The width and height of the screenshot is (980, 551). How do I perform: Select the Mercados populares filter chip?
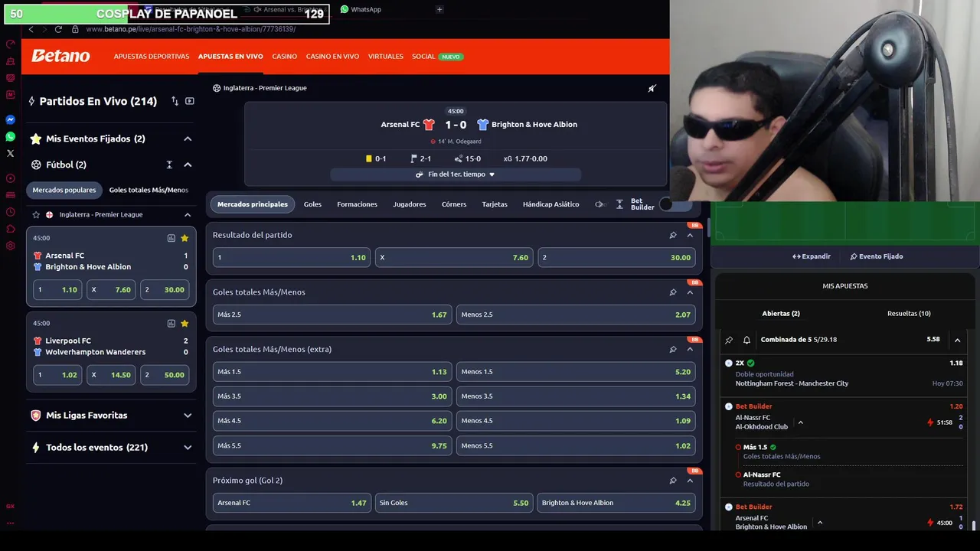click(64, 190)
